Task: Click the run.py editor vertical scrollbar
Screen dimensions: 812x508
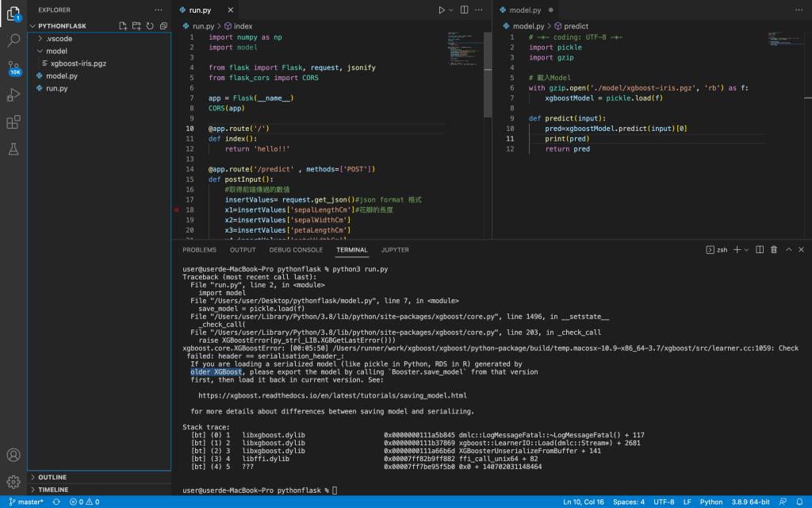Action: point(488,75)
